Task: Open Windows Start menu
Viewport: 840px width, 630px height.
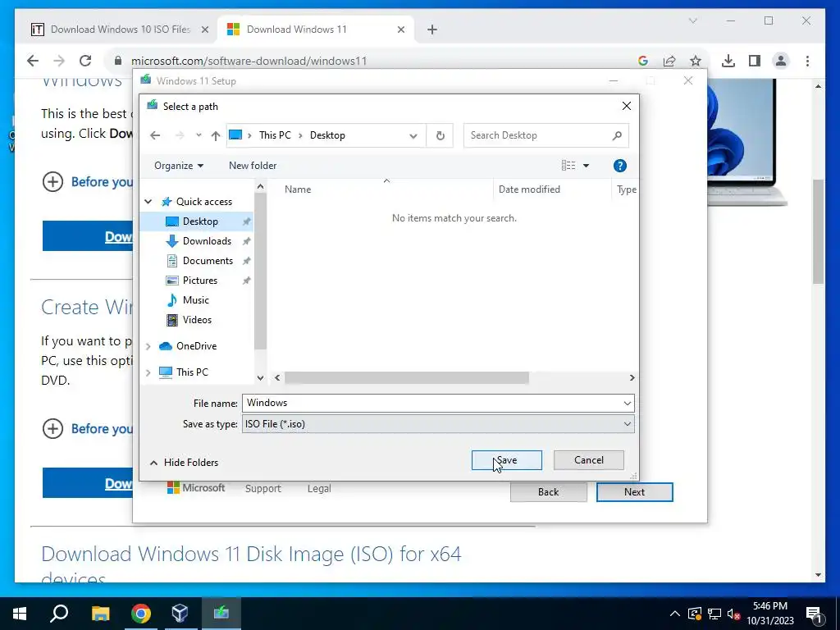Action: click(20, 614)
